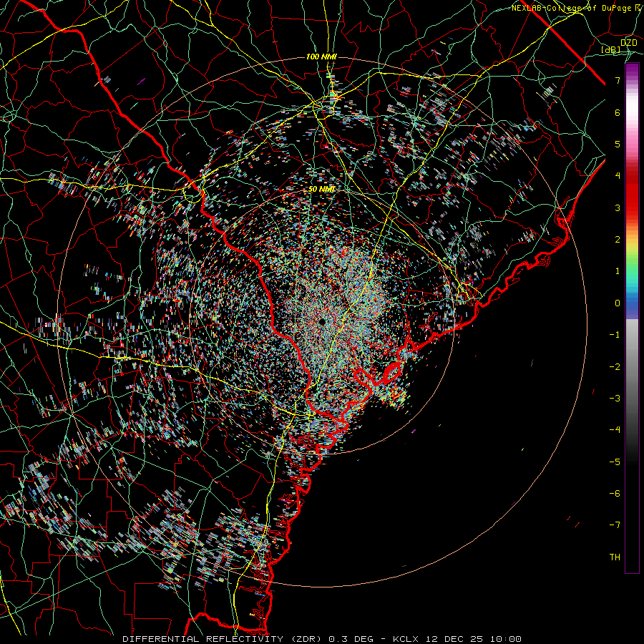Viewport: 644px width, 644px height.
Task: Click the 0 value on the scale
Action: coord(618,303)
